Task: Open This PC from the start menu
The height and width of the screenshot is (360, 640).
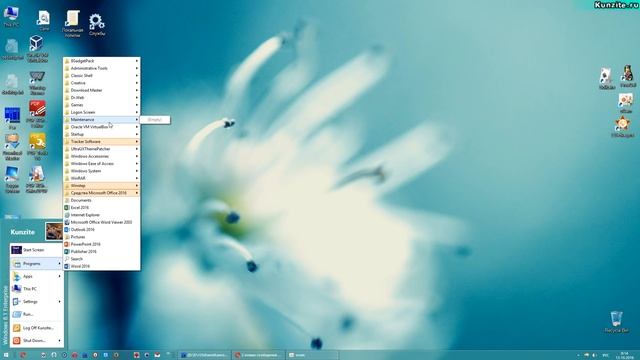Action: [37, 289]
